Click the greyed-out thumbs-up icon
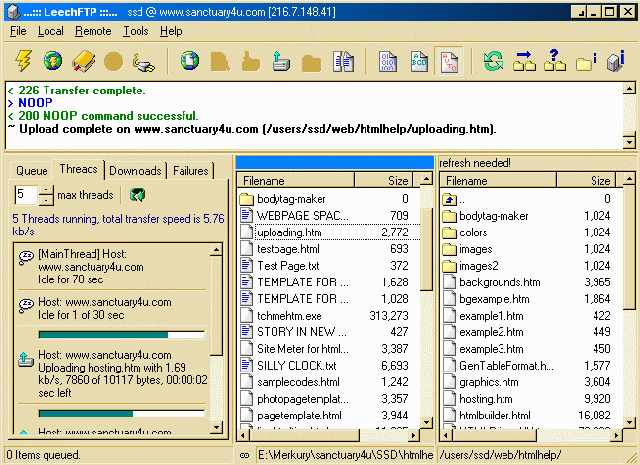Viewport: 640px width, 465px height. coord(251,62)
